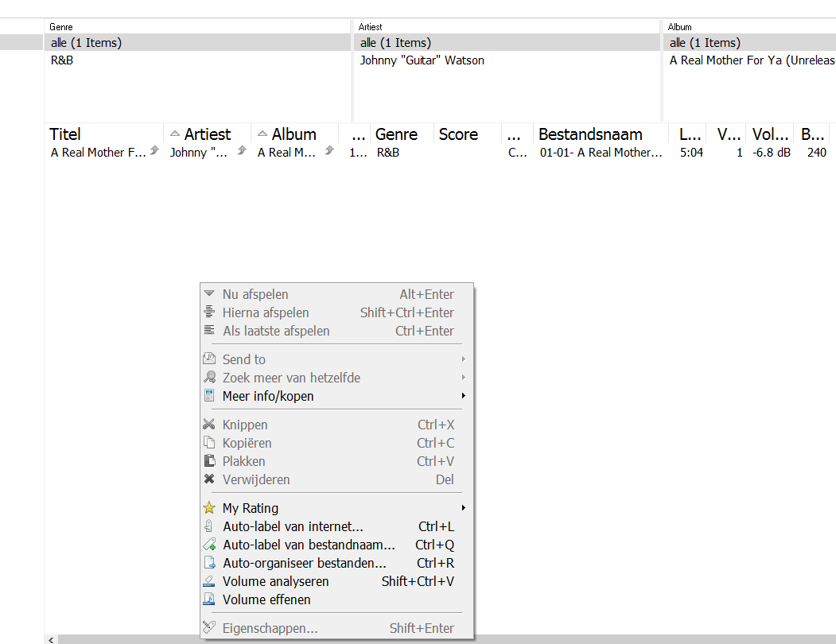Viewport: 836px width, 644px height.
Task: Sort by the Album column header
Action: [x=294, y=134]
